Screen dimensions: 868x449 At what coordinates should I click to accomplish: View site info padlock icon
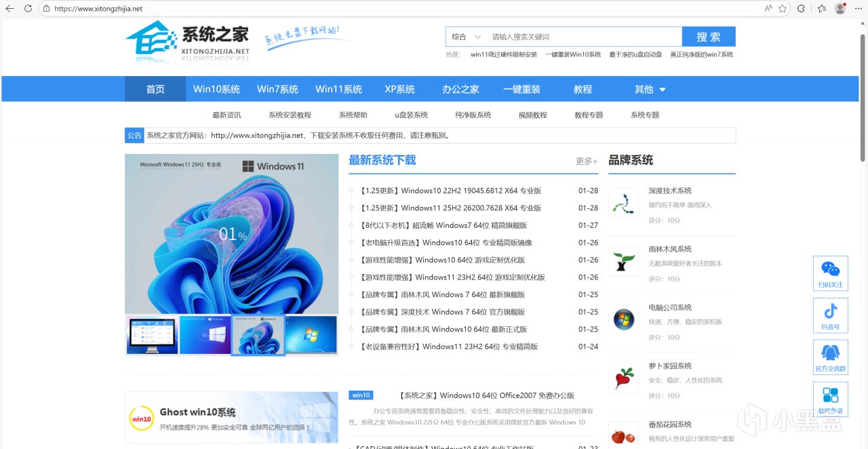[46, 9]
